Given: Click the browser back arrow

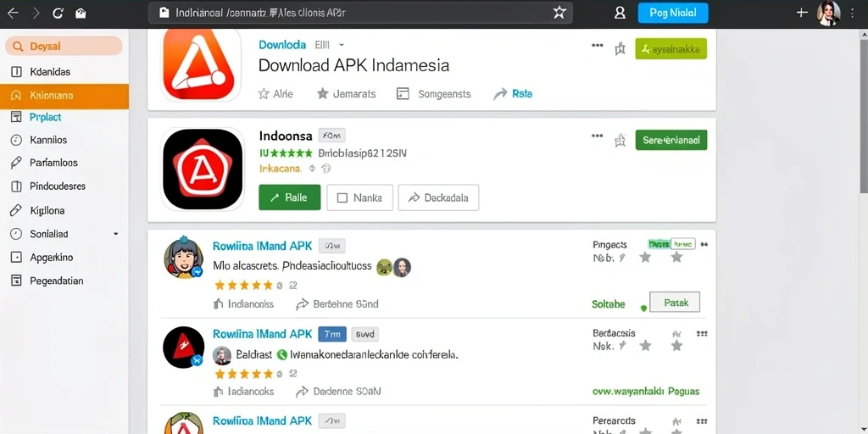Looking at the screenshot, I should click(12, 13).
